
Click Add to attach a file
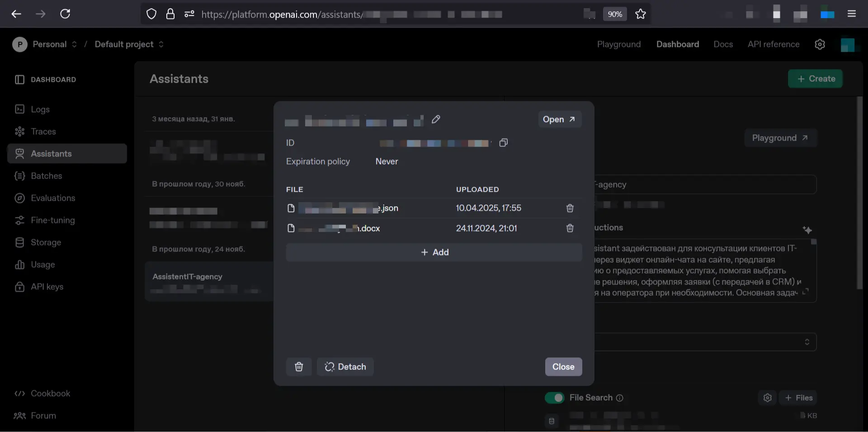[434, 252]
